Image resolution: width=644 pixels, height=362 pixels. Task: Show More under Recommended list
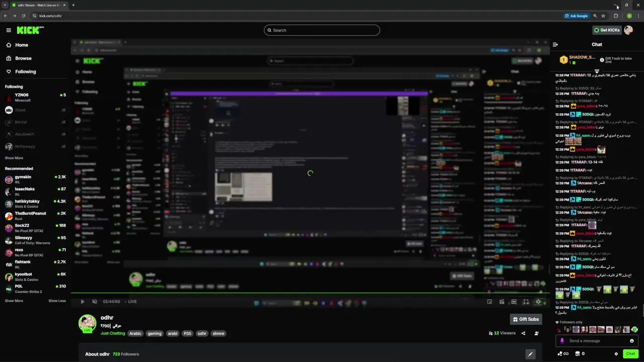[14, 301]
